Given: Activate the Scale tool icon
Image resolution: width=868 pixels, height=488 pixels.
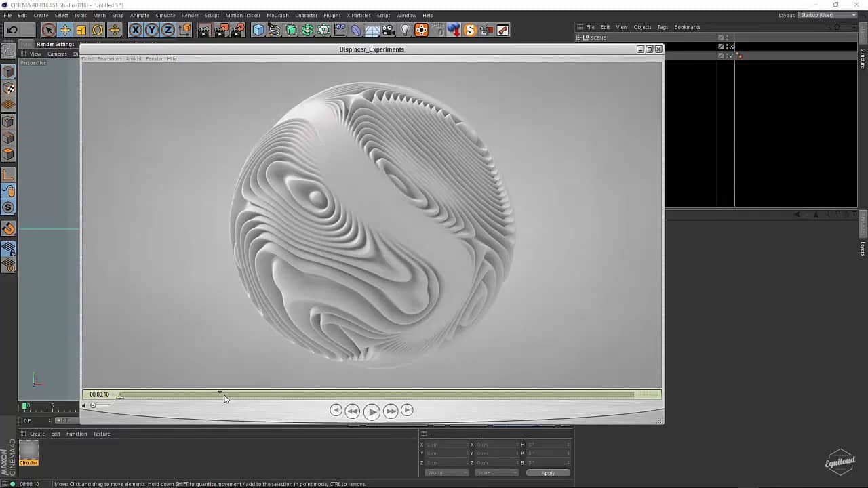Looking at the screenshot, I should coord(81,30).
